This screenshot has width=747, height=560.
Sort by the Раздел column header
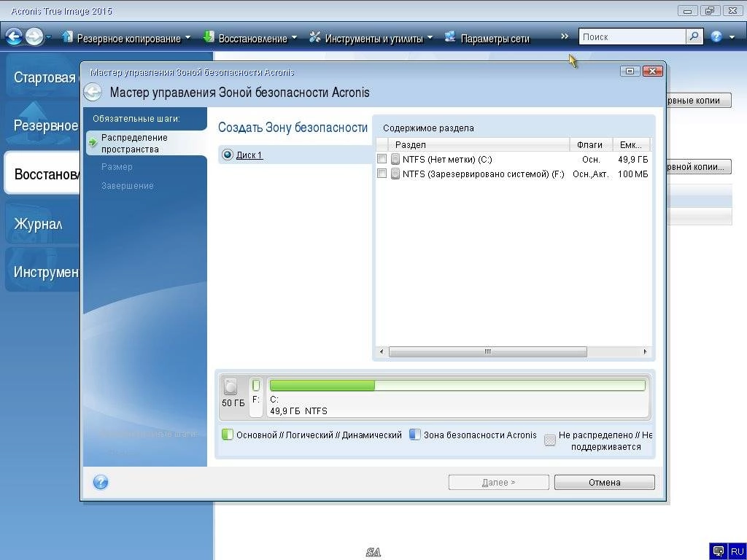click(x=479, y=145)
